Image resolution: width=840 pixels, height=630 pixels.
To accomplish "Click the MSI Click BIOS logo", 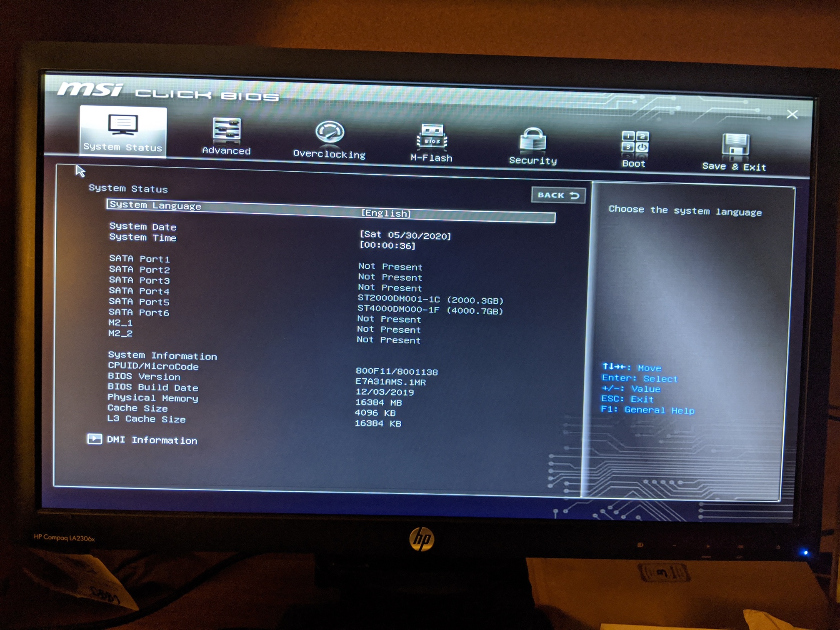I will [168, 92].
